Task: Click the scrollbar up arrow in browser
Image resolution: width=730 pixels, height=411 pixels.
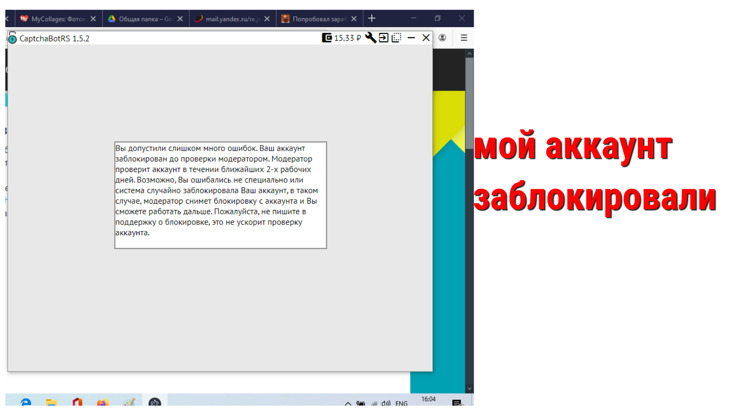Action: point(469,54)
